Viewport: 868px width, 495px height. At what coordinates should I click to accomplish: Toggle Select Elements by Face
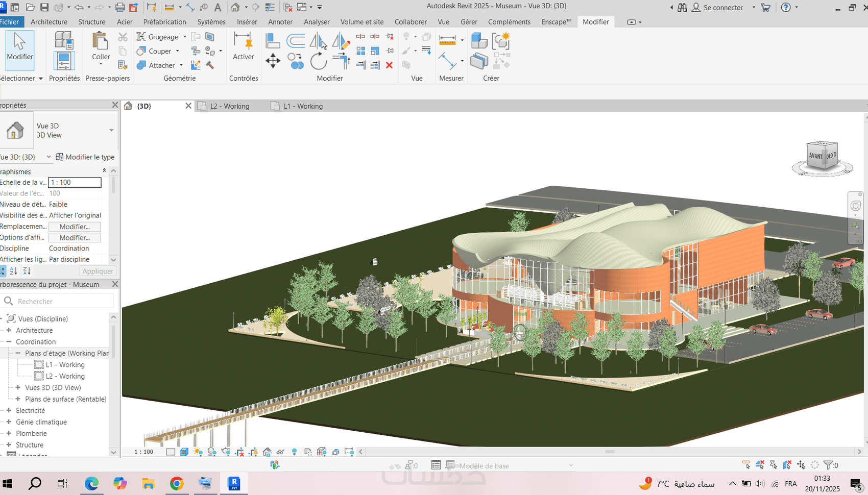pyautogui.click(x=787, y=465)
